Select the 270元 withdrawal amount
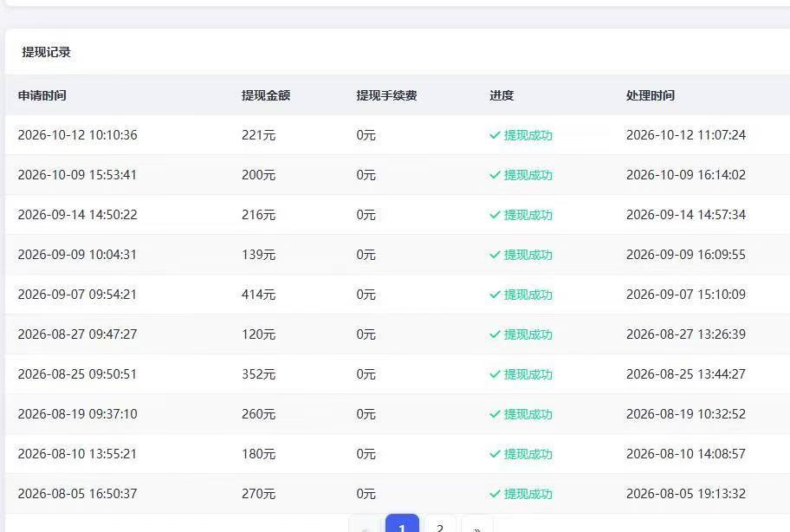The height and width of the screenshot is (532, 790). coord(258,493)
